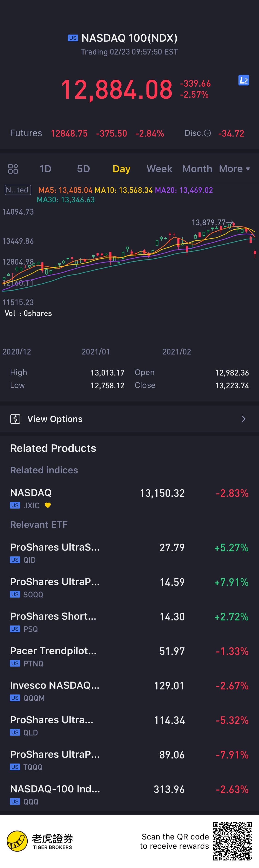Open the QQQ NASDAQ-100 ETF row

click(x=129, y=794)
